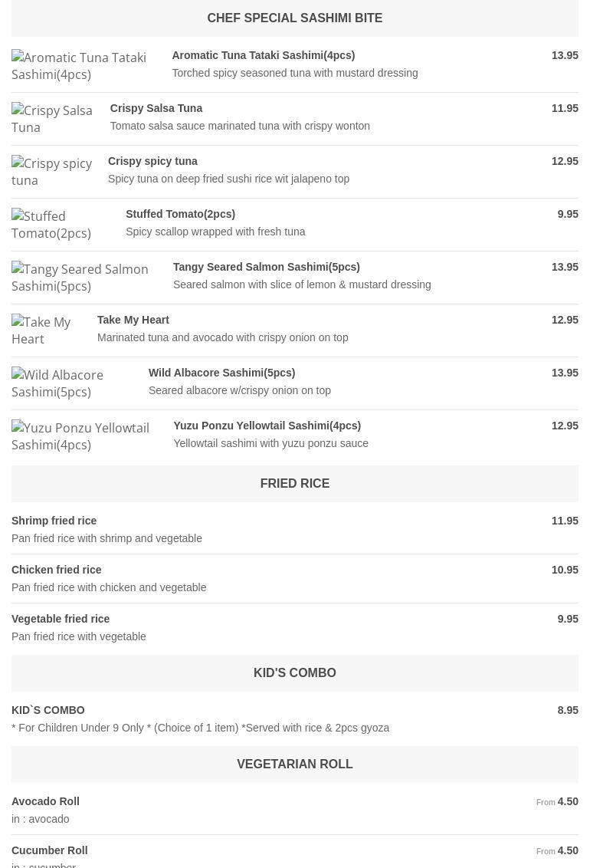The image size is (590, 868).
Task: Select the Fried Rice section header
Action: (x=294, y=484)
